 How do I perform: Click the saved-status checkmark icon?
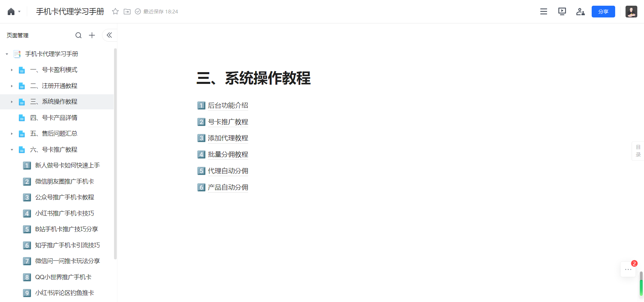click(138, 11)
